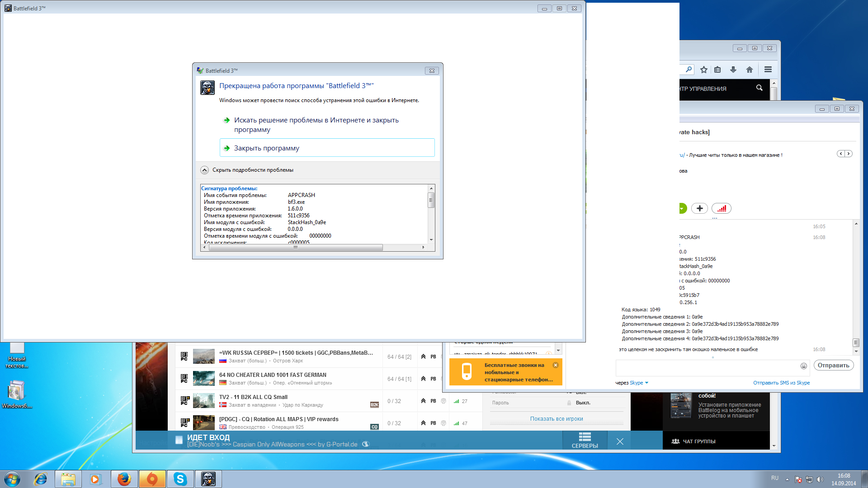Click thumbnail of TV2 - 11 B2K server
The height and width of the screenshot is (488, 868).
pos(204,401)
